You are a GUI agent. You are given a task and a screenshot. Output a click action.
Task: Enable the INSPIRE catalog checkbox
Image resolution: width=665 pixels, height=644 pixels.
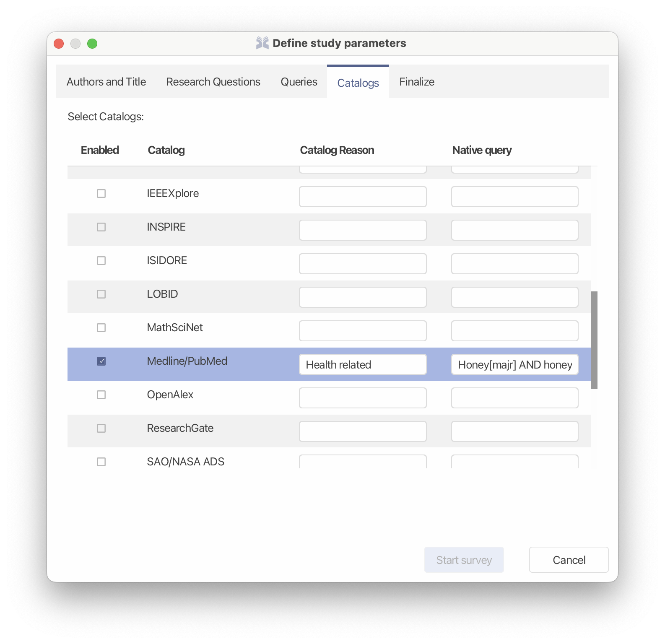(x=101, y=227)
